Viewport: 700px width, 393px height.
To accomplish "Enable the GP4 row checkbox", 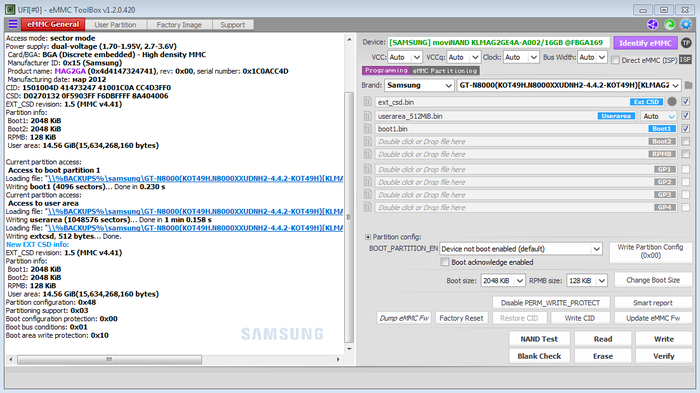I will point(686,207).
